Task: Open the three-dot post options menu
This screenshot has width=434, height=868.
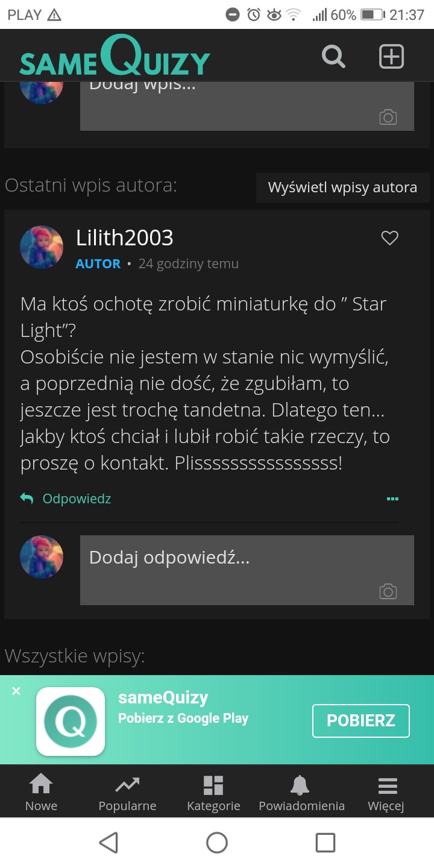Action: 392,499
